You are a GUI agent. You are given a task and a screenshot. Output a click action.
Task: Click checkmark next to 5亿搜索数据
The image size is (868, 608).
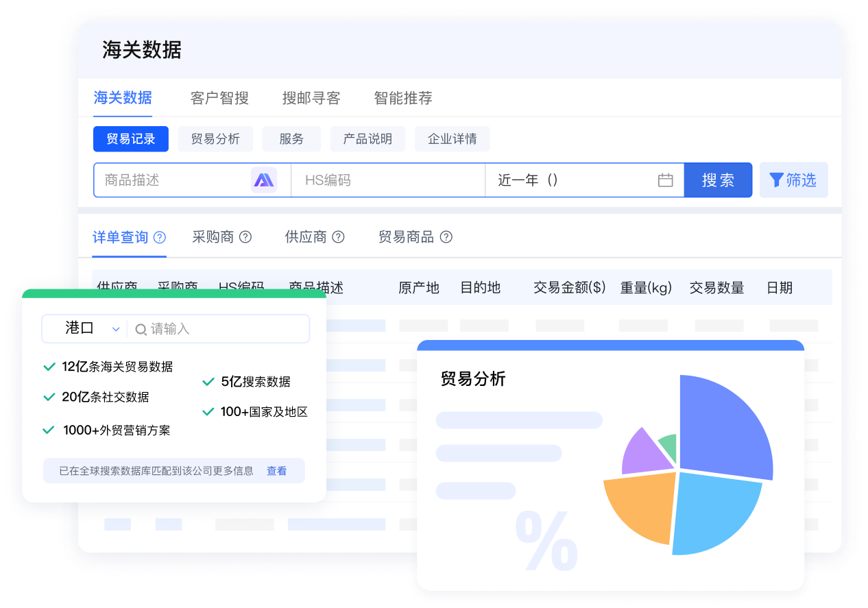208,382
